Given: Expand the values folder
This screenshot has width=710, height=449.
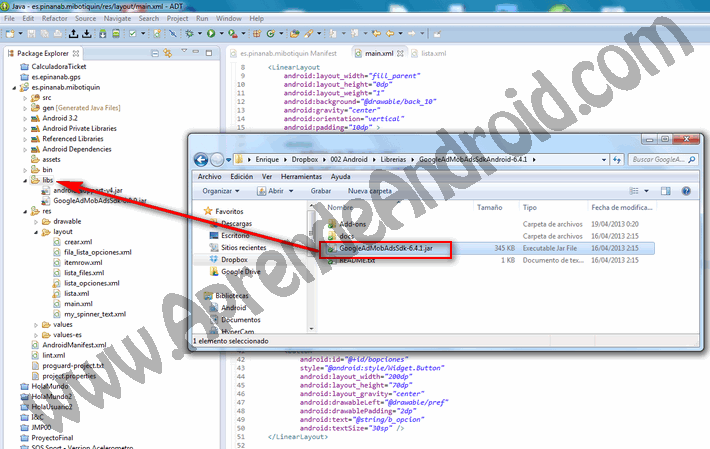Looking at the screenshot, I should 36,325.
